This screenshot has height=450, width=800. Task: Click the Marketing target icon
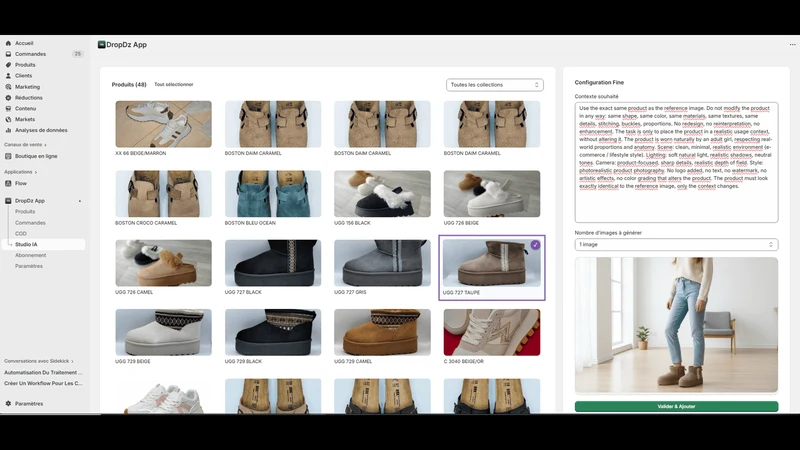point(8,87)
